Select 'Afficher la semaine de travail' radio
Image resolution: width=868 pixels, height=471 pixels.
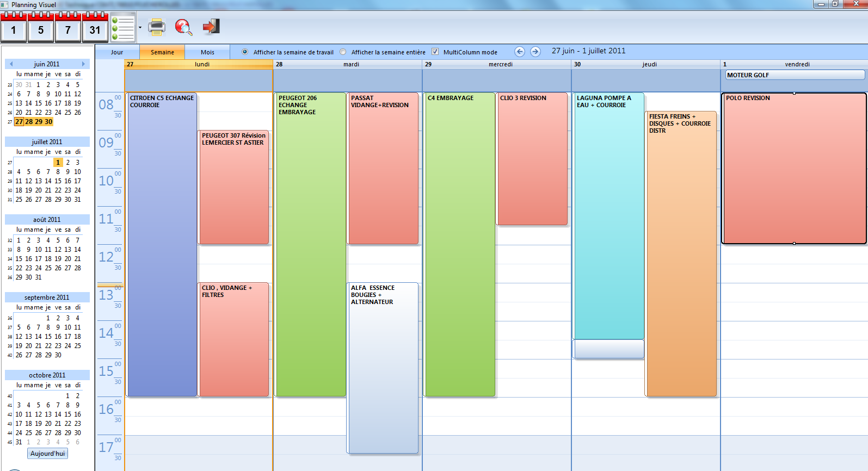pos(245,52)
